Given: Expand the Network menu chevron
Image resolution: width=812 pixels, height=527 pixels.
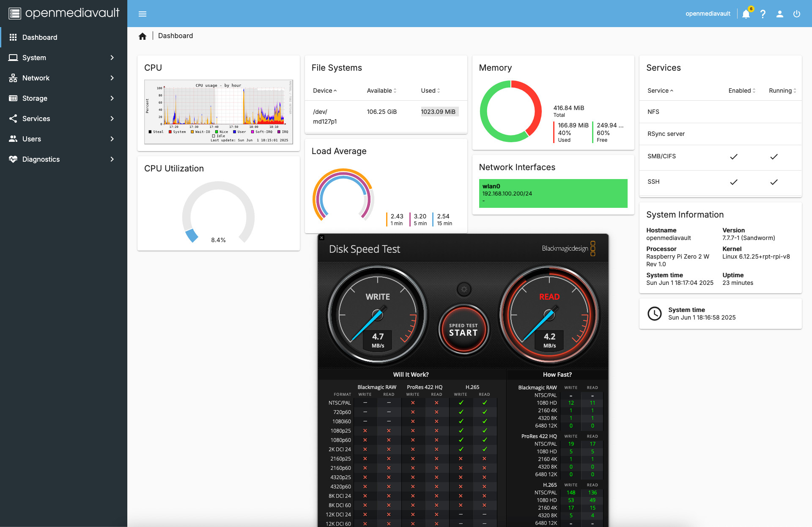Looking at the screenshot, I should 112,78.
